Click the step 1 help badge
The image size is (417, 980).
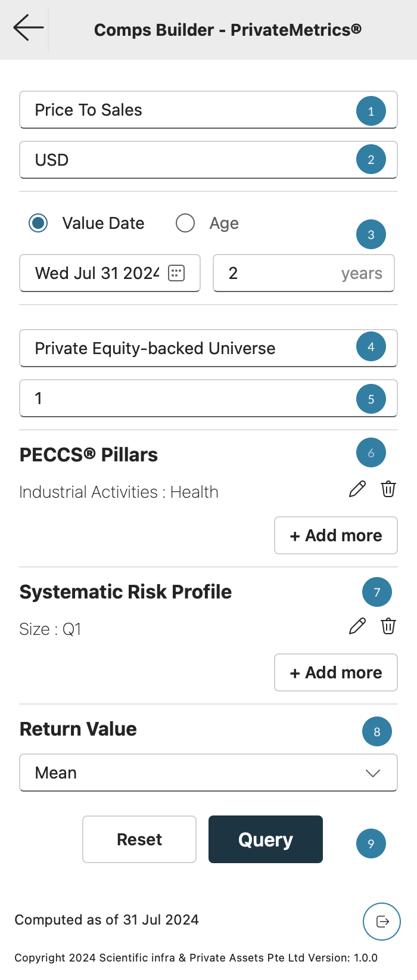tap(371, 111)
